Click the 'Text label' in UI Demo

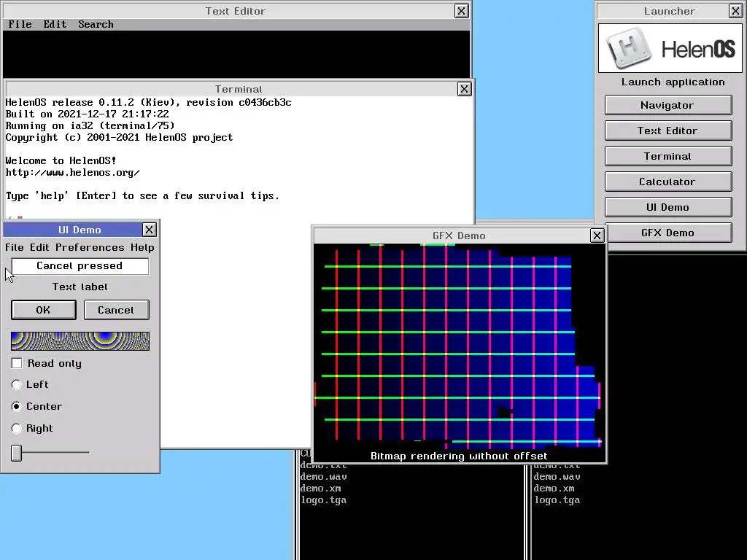coord(80,287)
